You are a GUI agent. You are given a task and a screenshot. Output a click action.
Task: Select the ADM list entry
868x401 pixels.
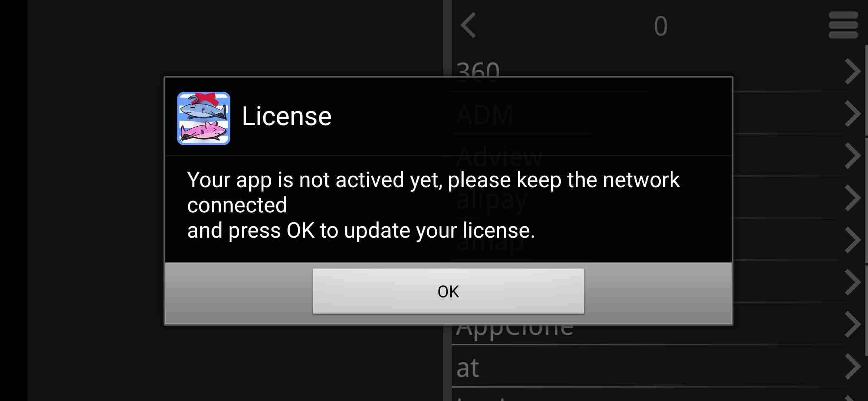click(485, 114)
